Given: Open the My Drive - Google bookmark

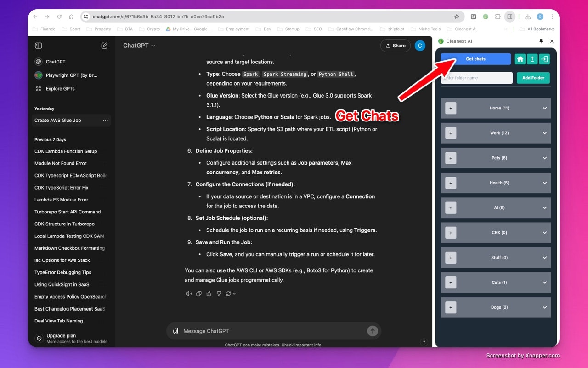Looking at the screenshot, I should 188,29.
